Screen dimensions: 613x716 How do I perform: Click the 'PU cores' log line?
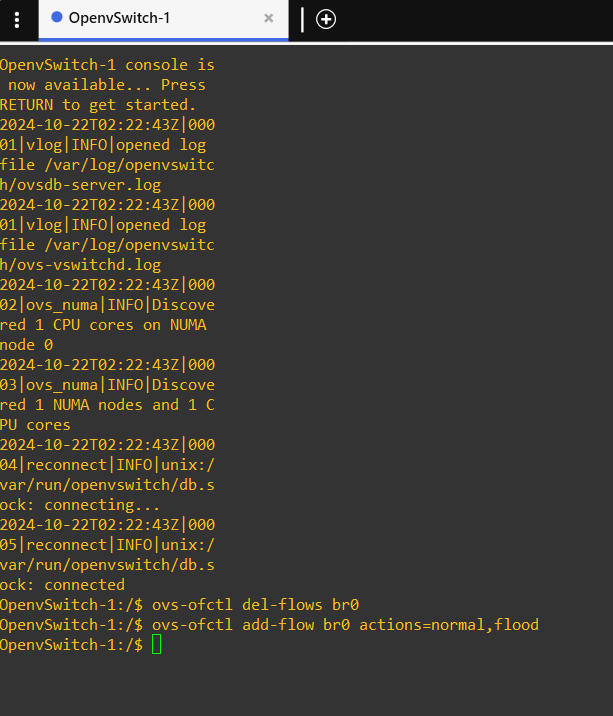coord(35,425)
